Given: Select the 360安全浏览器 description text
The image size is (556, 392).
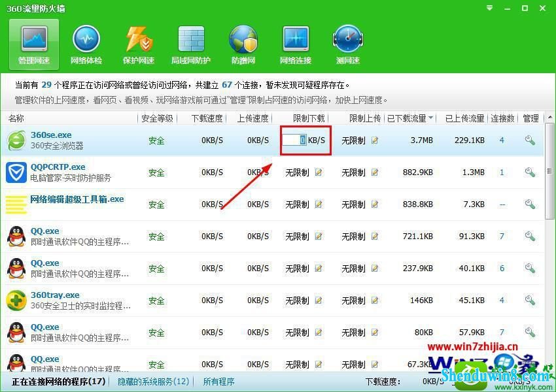Looking at the screenshot, I should tap(57, 146).
